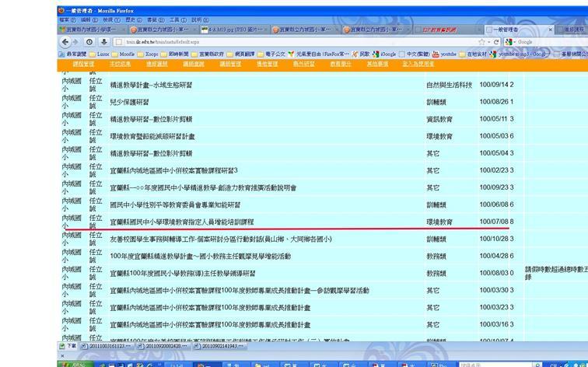Viewport: 588px width, 367px height.
Task: Click the 課程管理 navigation link
Action: click(83, 64)
